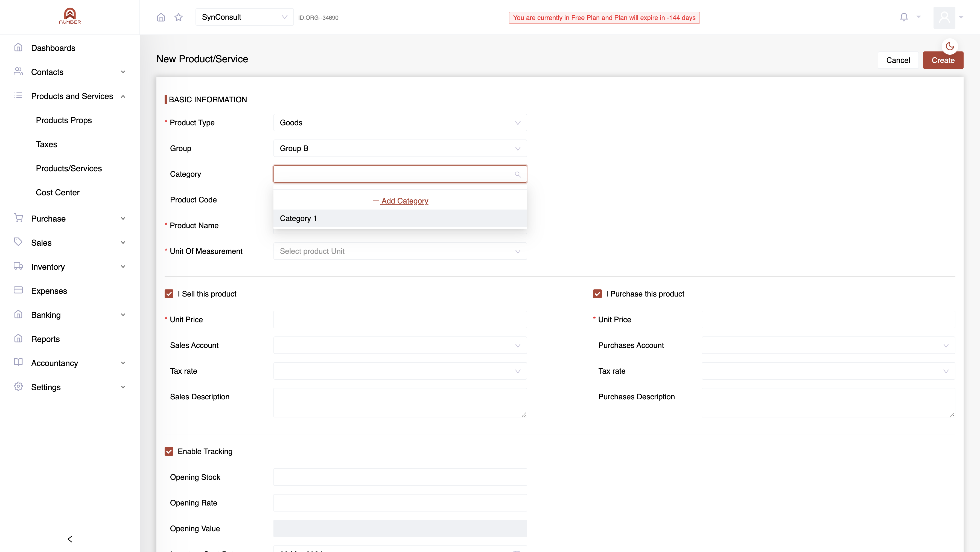This screenshot has height=552, width=980.
Task: Click the Dashboards house icon
Action: coord(18,48)
